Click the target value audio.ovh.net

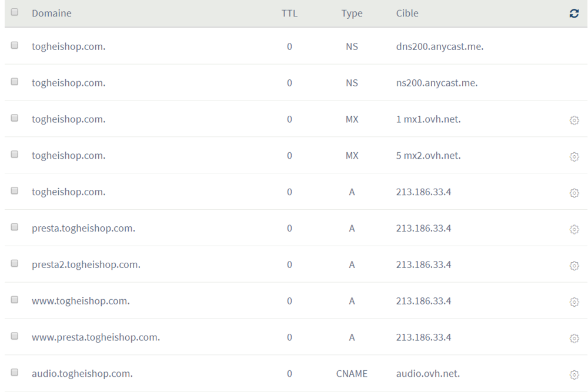[427, 373]
